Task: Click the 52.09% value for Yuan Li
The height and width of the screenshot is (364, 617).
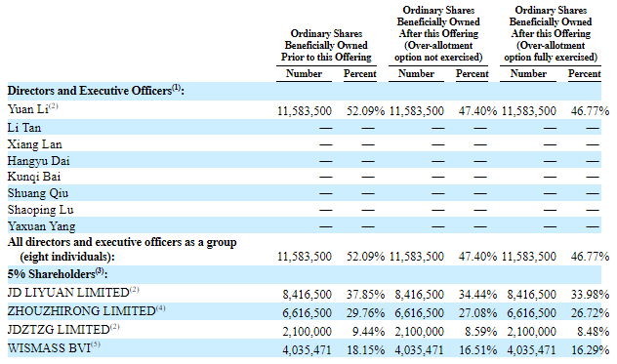Action: (365, 111)
